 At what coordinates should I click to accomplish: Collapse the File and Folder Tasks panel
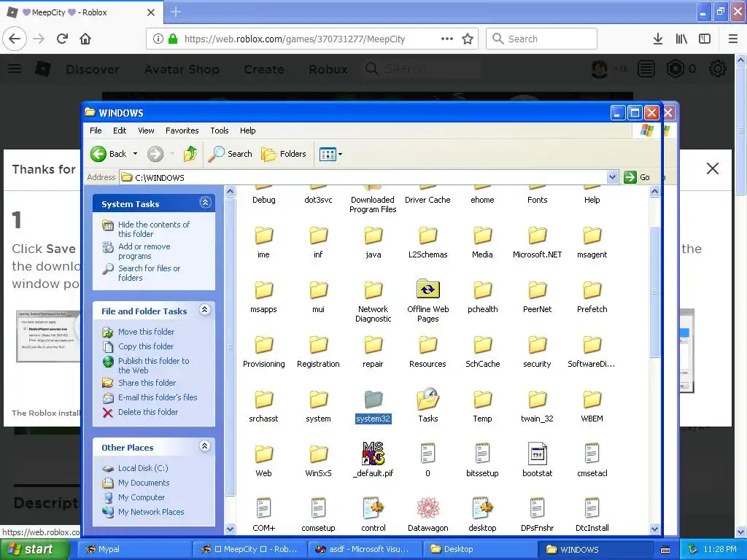(x=205, y=310)
